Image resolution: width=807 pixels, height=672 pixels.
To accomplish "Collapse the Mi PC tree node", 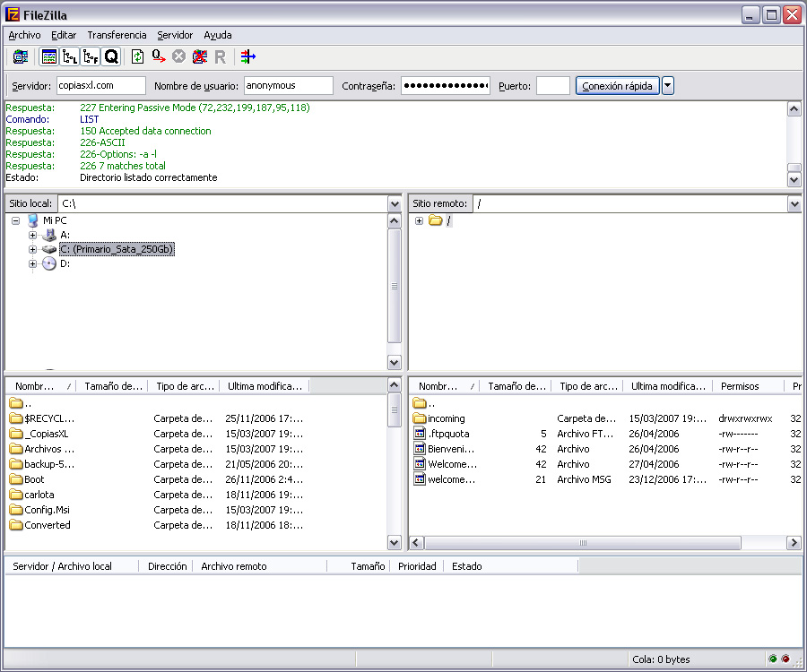I will click(16, 220).
